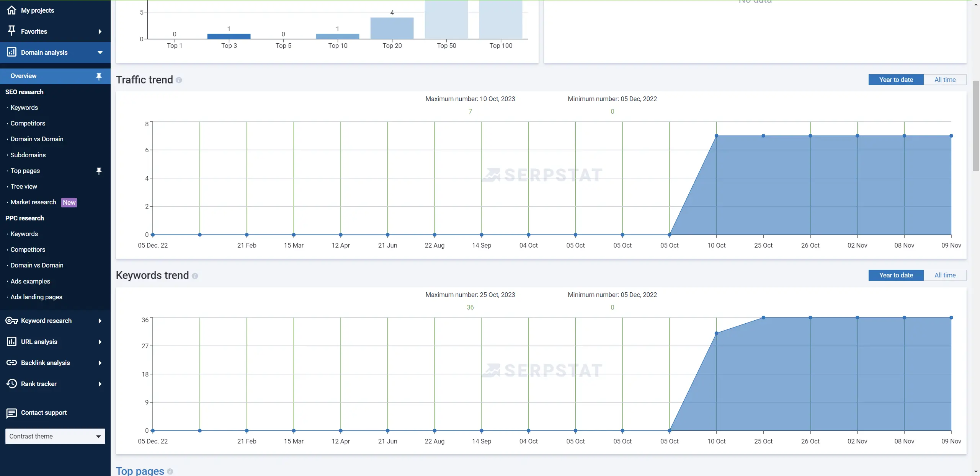Click the Keyword research icon
Screen dimensions: 980x476
click(11, 320)
